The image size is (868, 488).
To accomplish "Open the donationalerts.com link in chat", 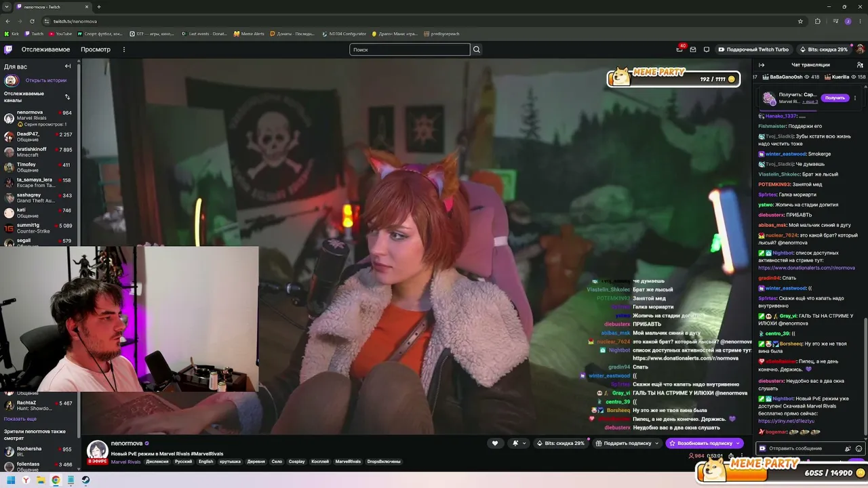I will pos(806,268).
